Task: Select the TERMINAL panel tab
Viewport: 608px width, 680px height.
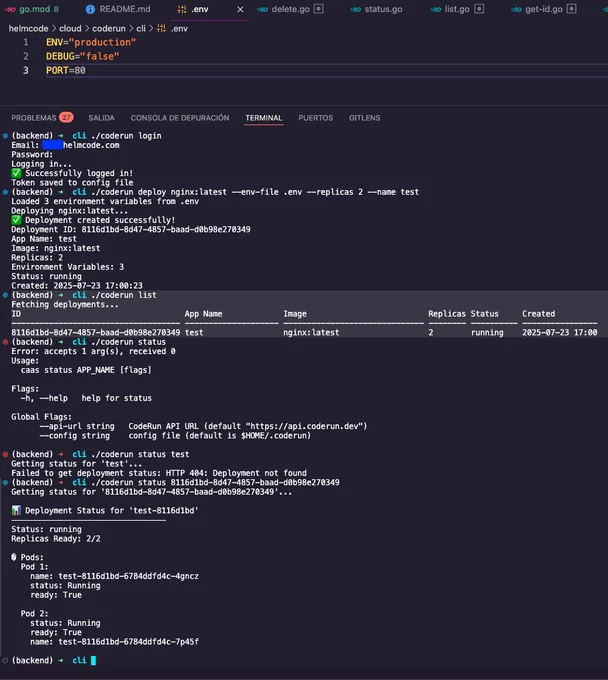Action: point(264,118)
